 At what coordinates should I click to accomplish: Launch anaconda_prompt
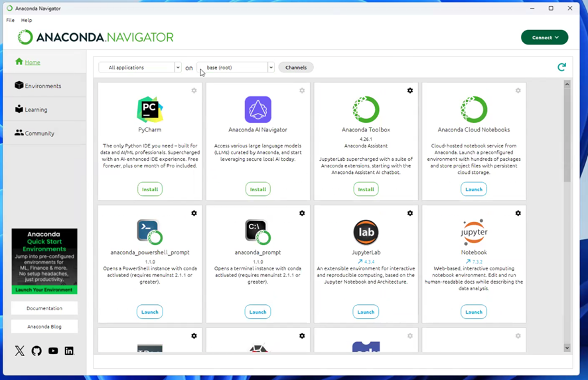[x=258, y=312]
